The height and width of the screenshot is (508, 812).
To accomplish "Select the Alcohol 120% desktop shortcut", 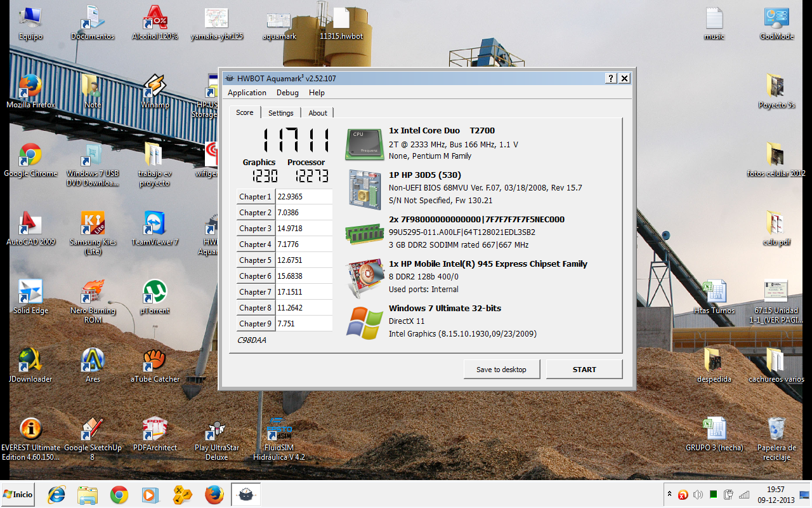I will coord(155,23).
